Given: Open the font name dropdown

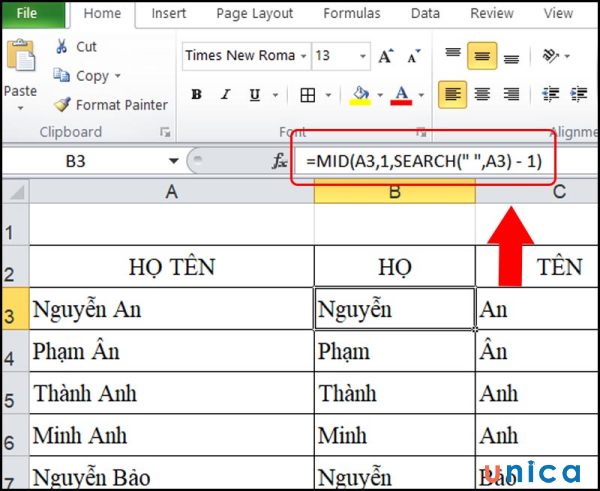Looking at the screenshot, I should 303,56.
